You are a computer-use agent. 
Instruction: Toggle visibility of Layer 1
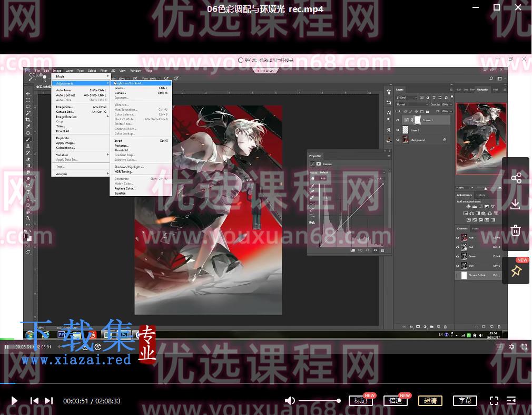(398, 130)
